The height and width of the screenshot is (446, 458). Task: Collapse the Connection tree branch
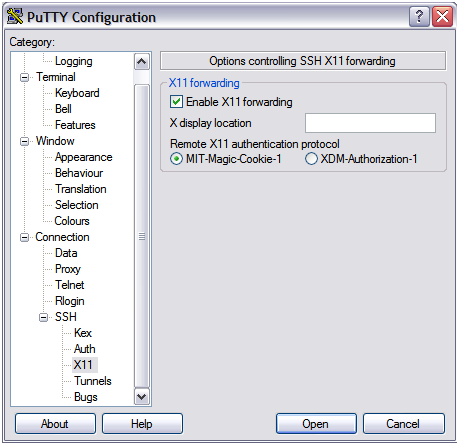pos(24,237)
